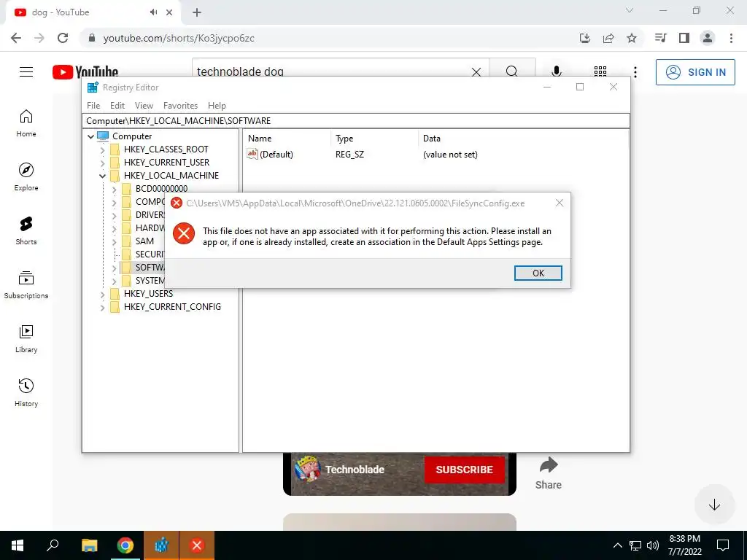Select the (Default) registry value

[276, 155]
